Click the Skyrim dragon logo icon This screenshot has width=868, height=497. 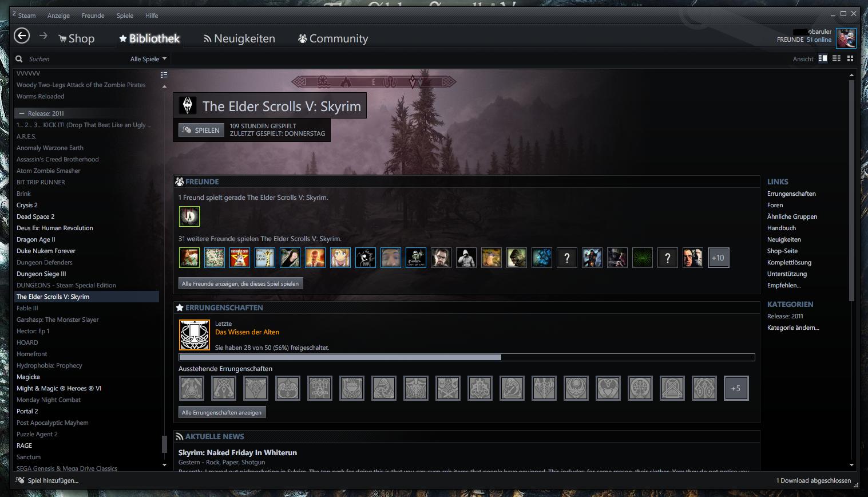point(187,106)
